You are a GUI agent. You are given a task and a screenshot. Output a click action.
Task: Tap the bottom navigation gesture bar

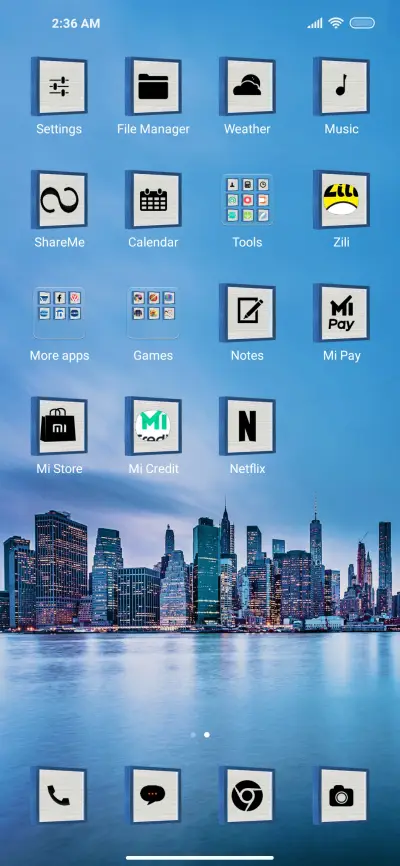(x=200, y=858)
